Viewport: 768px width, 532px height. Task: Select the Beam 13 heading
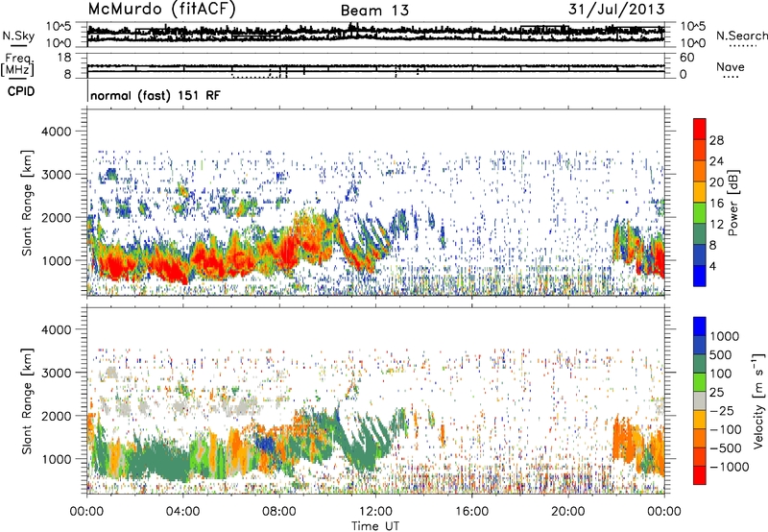coord(374,11)
